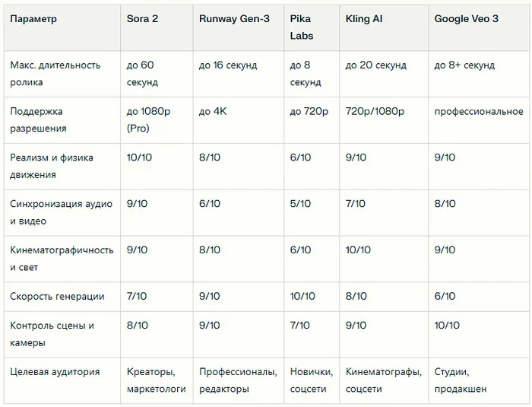Viewport: 532px width, 407px height.
Task: Click the "Креаторы, маркетологи" audience cell
Action: [157, 380]
